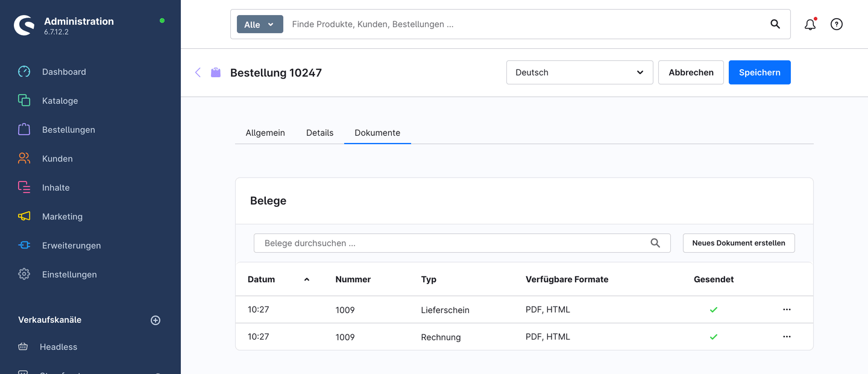The width and height of the screenshot is (868, 374).
Task: Open the Inhalte layout icon
Action: tap(24, 188)
